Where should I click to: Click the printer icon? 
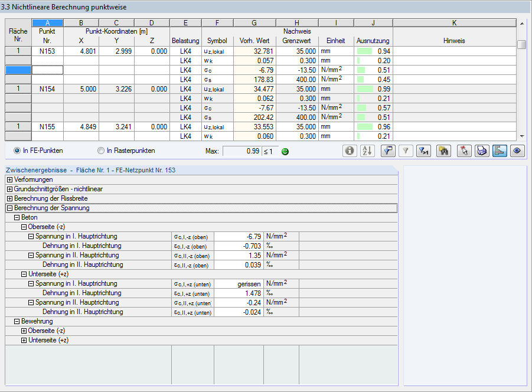(482, 151)
